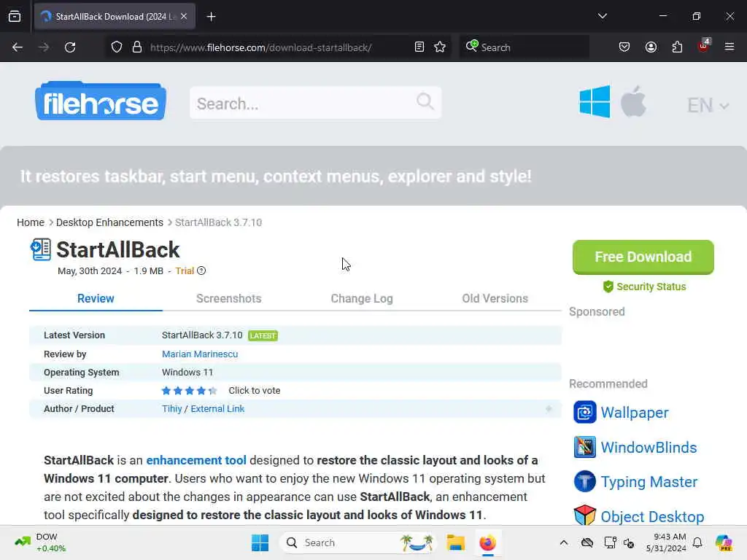747x560 pixels.
Task: Open the Windows Start button
Action: tap(260, 542)
